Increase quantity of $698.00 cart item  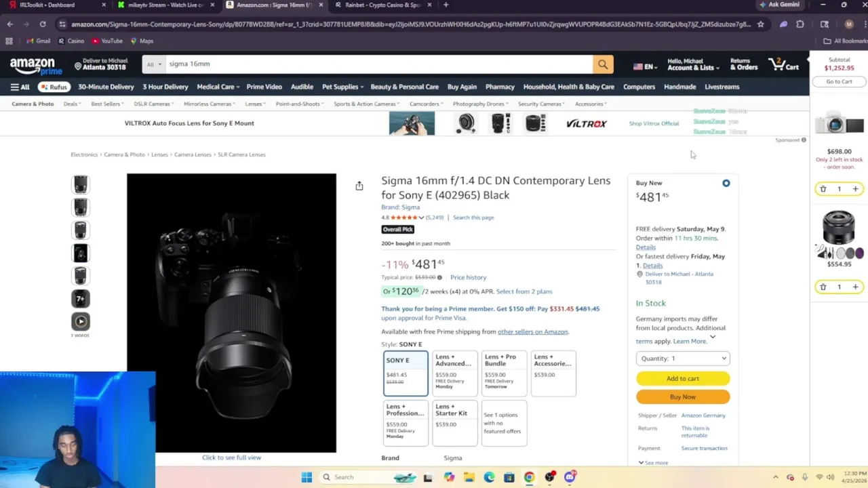(855, 189)
